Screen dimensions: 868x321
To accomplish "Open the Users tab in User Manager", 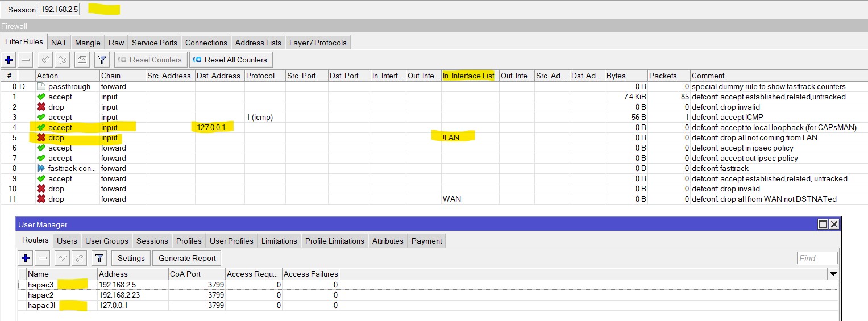I will click(67, 241).
